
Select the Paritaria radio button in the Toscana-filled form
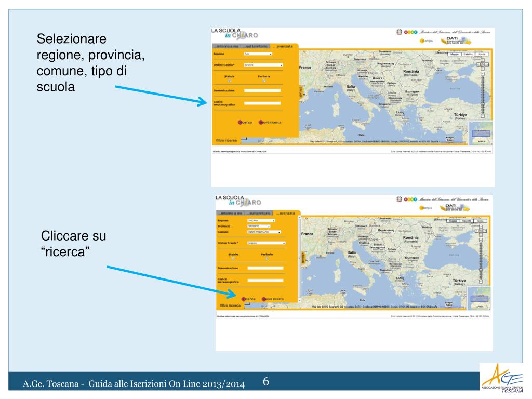click(x=267, y=259)
